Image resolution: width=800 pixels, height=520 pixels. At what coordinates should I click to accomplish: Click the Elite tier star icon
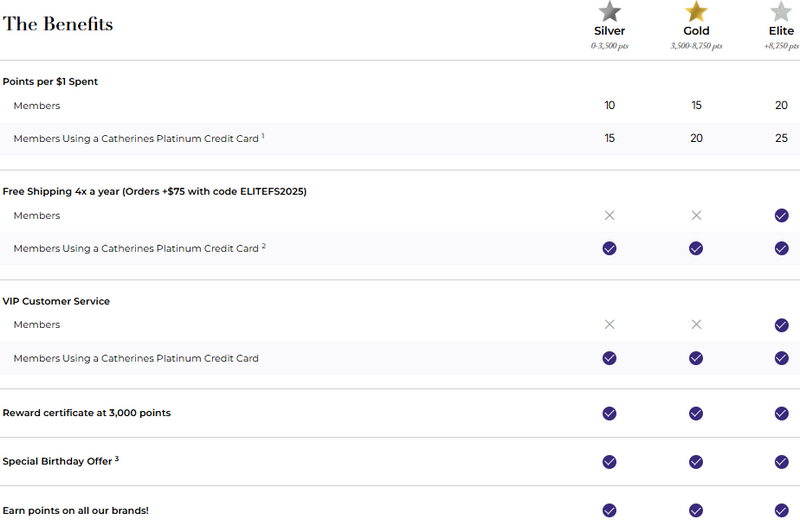tap(781, 12)
